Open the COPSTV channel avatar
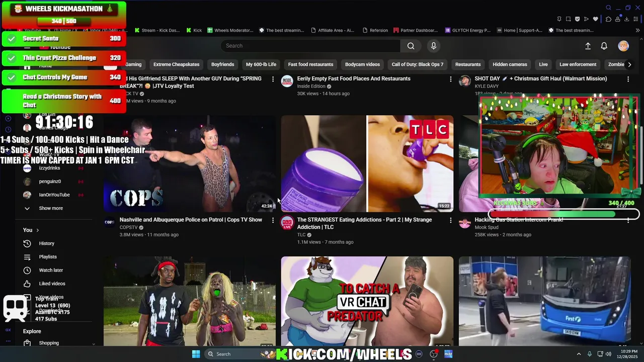This screenshot has height=362, width=644. [110, 222]
